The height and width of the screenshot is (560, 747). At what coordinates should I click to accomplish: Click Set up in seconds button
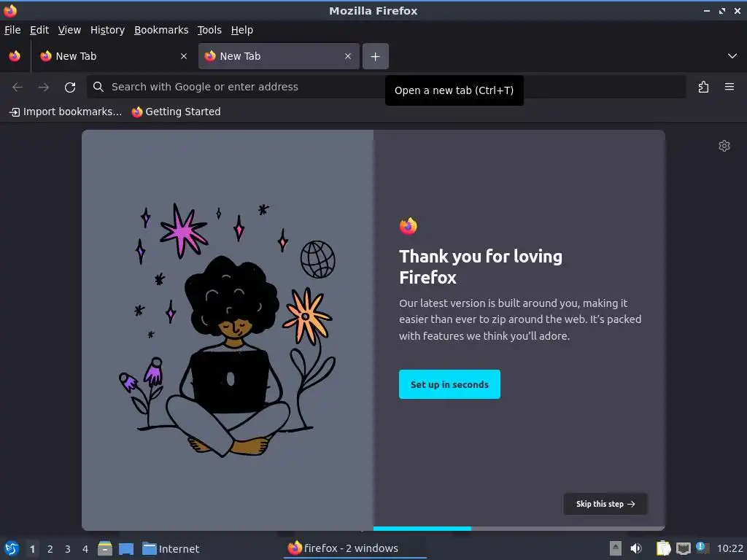click(449, 384)
